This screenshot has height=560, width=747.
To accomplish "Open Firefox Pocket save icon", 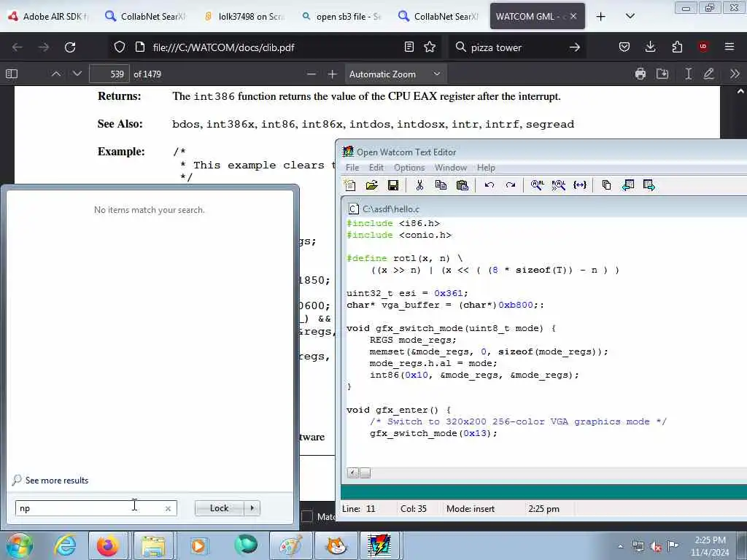I will [624, 47].
